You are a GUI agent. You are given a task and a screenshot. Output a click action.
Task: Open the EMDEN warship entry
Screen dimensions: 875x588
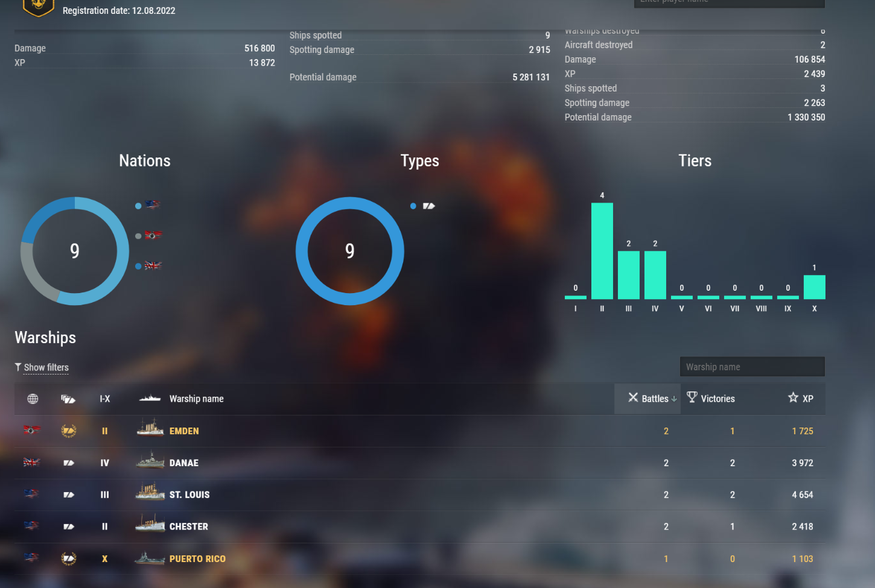pyautogui.click(x=184, y=431)
